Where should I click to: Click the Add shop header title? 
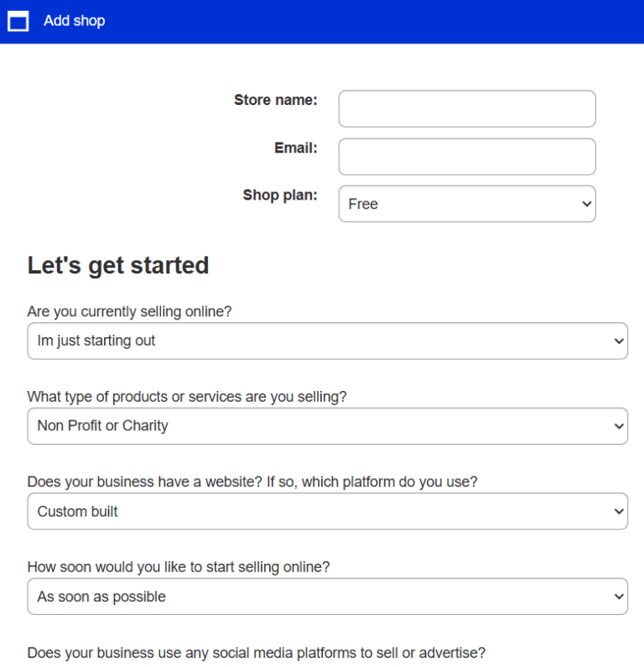74,21
